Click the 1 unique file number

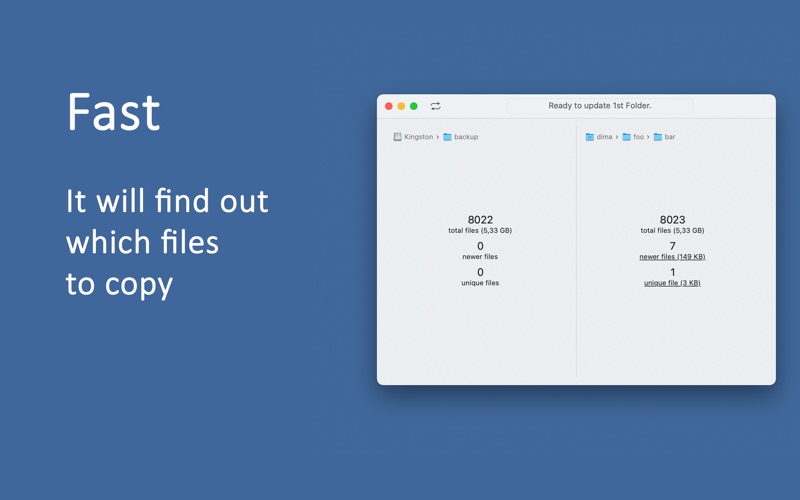672,272
